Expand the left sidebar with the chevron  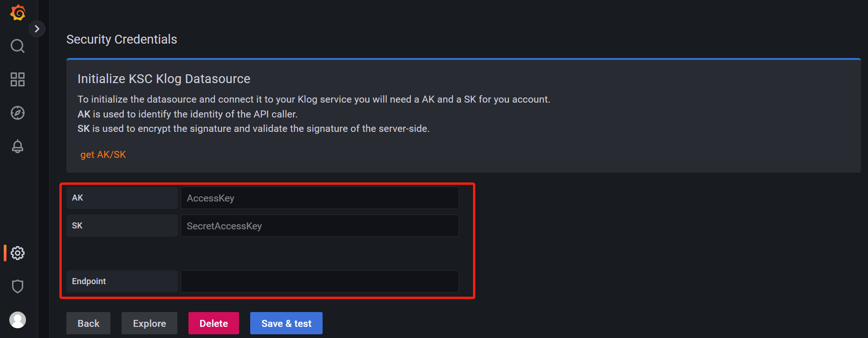(x=37, y=29)
